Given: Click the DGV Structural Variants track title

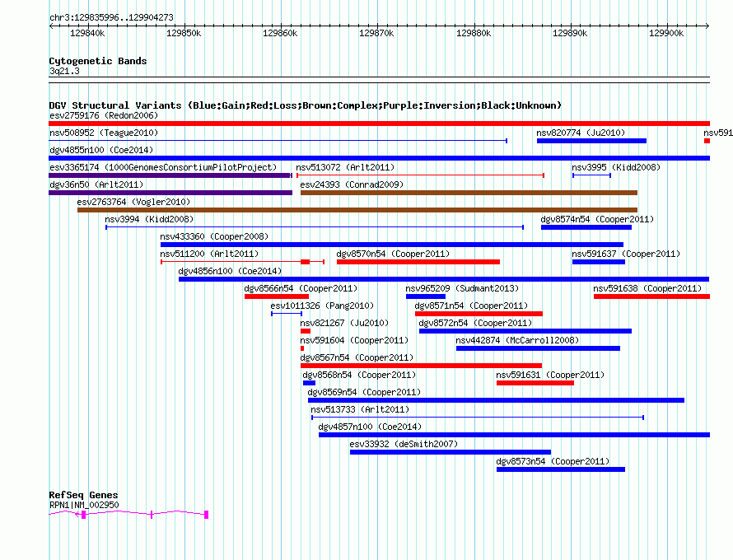Looking at the screenshot, I should coord(306,105).
